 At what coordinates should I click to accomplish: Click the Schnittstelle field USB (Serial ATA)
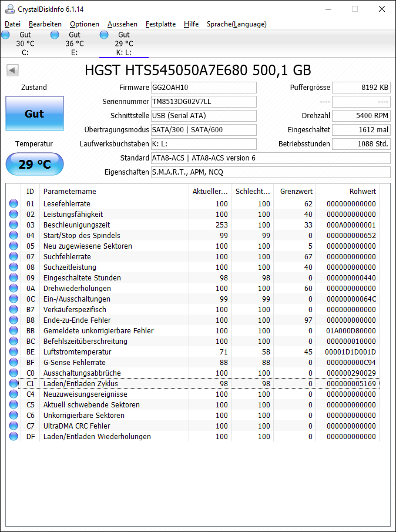(204, 116)
